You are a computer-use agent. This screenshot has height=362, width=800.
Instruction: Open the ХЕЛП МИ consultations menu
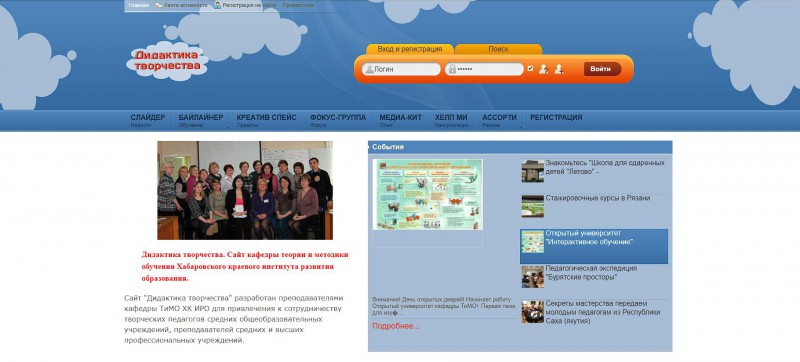452,120
